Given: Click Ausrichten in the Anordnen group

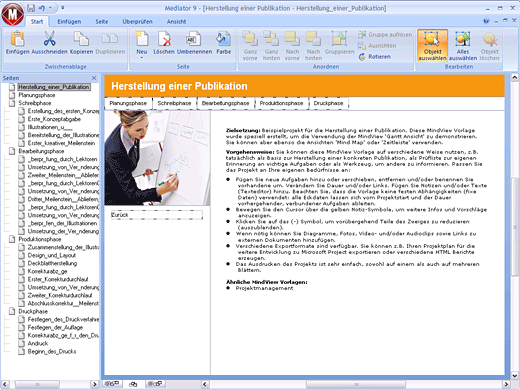Looking at the screenshot, I should [x=377, y=46].
